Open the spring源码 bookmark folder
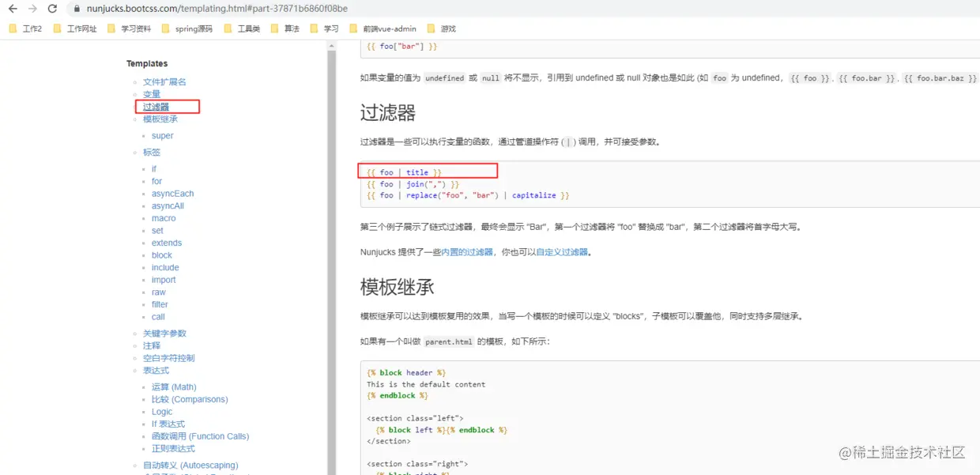The width and height of the screenshot is (980, 475). [187, 28]
